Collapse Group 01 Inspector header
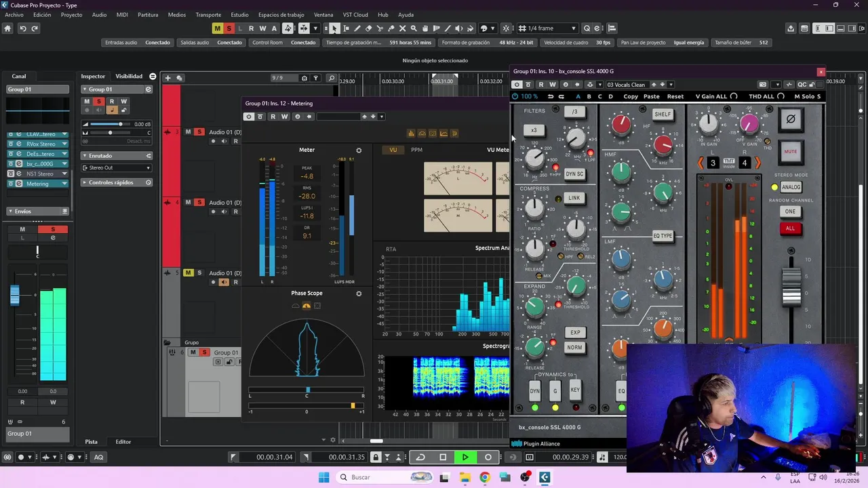Viewport: 868px width, 488px height. (x=85, y=89)
